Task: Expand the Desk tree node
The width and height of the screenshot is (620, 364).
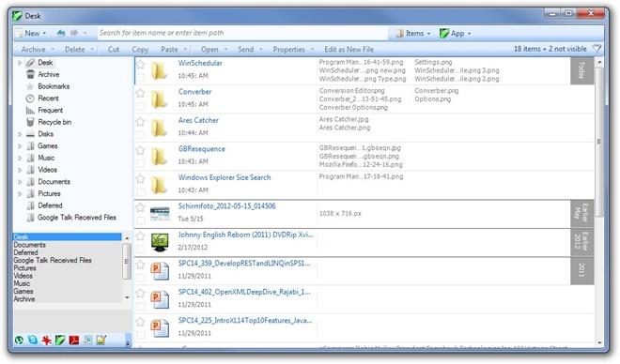Action: click(20, 62)
